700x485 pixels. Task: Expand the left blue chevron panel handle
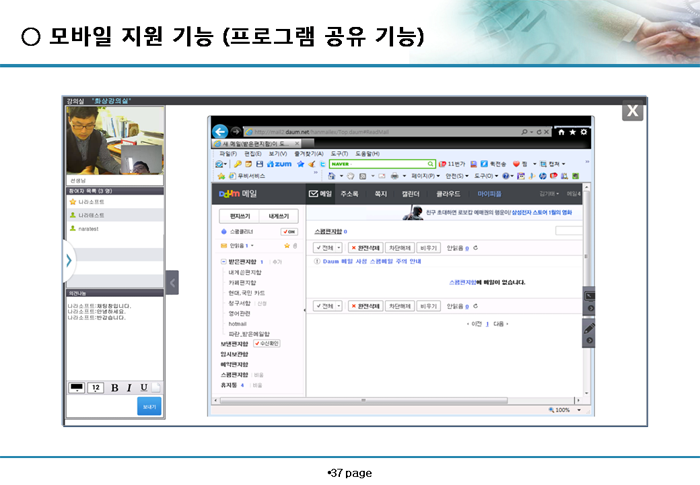click(69, 261)
